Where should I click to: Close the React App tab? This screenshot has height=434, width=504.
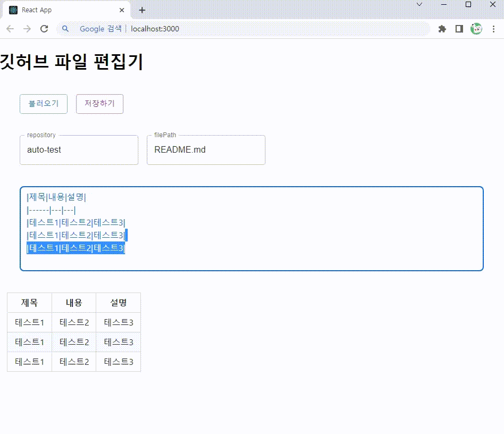[122, 10]
